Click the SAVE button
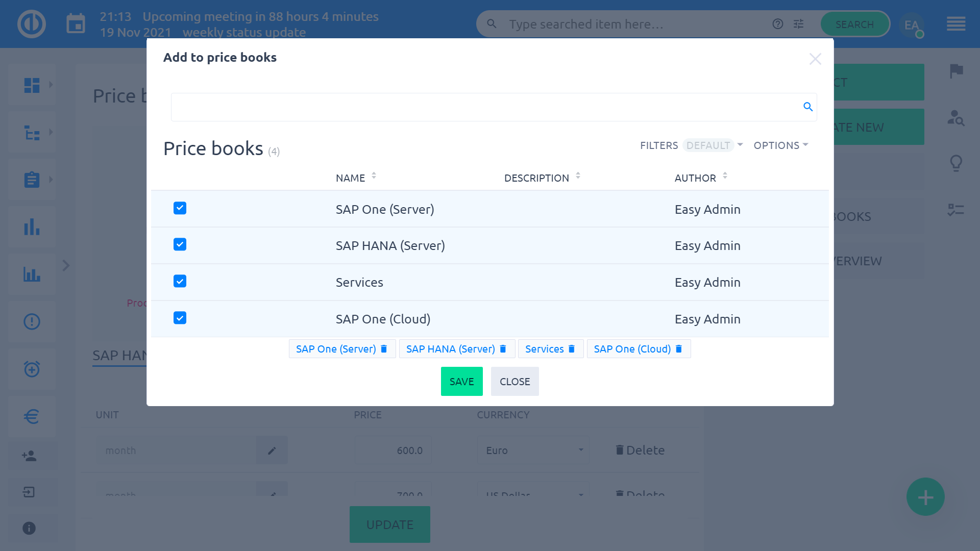The height and width of the screenshot is (551, 980). pos(462,382)
